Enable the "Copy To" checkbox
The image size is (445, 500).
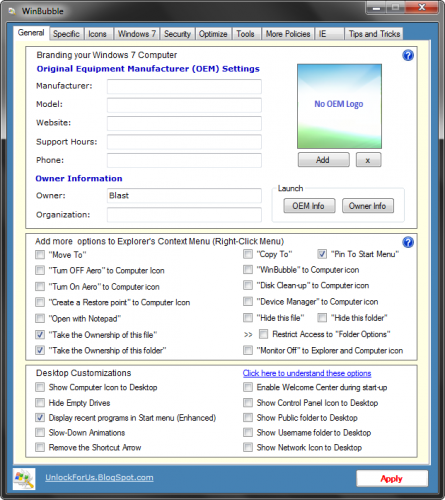tap(248, 254)
